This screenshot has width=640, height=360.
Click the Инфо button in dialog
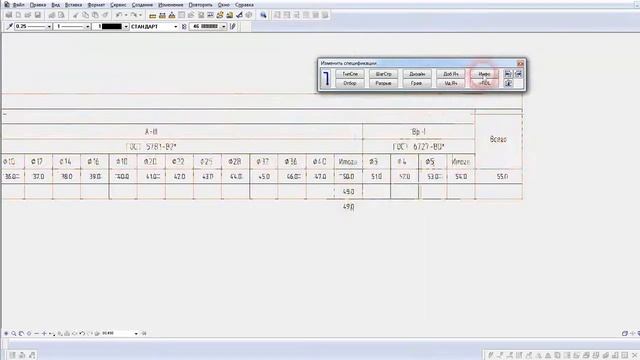pyautogui.click(x=484, y=74)
